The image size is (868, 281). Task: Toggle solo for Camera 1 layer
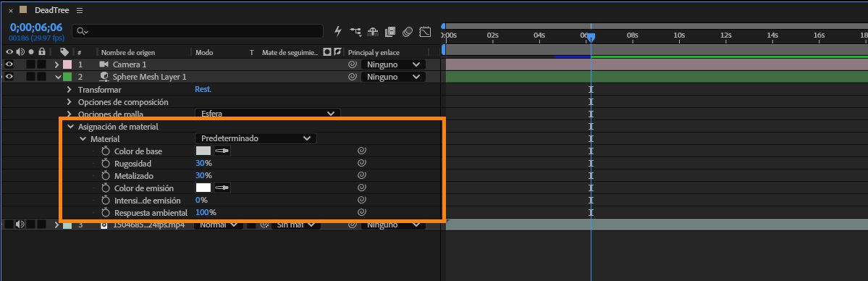coord(30,64)
